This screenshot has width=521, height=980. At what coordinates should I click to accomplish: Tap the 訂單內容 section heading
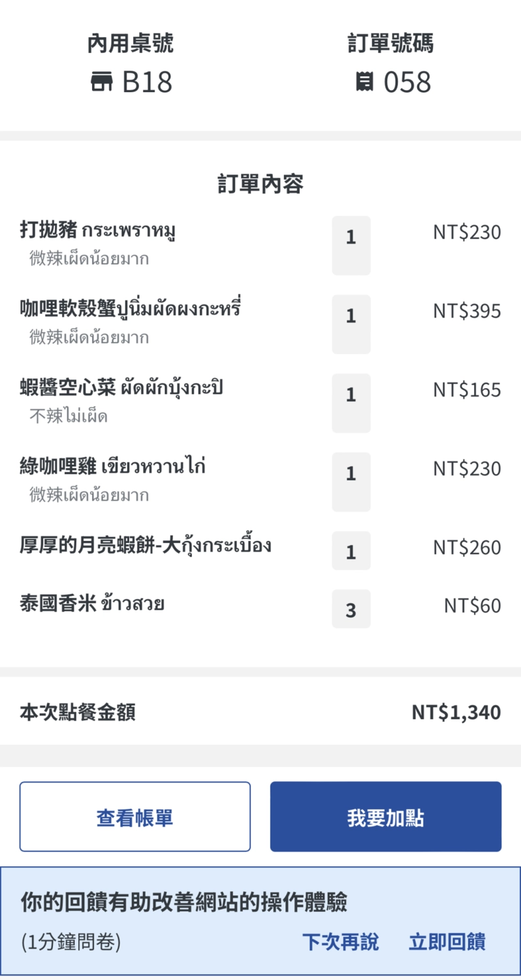pos(260,185)
